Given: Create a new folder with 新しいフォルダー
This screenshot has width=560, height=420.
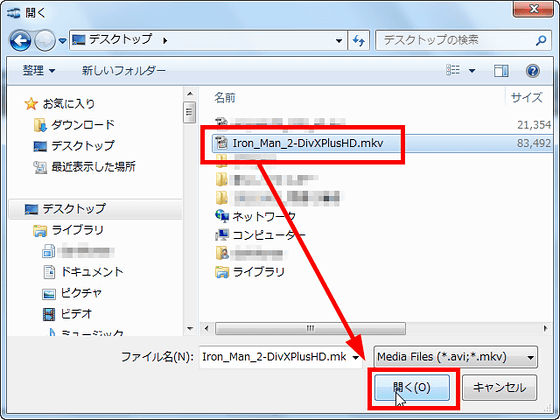Looking at the screenshot, I should pos(124,71).
